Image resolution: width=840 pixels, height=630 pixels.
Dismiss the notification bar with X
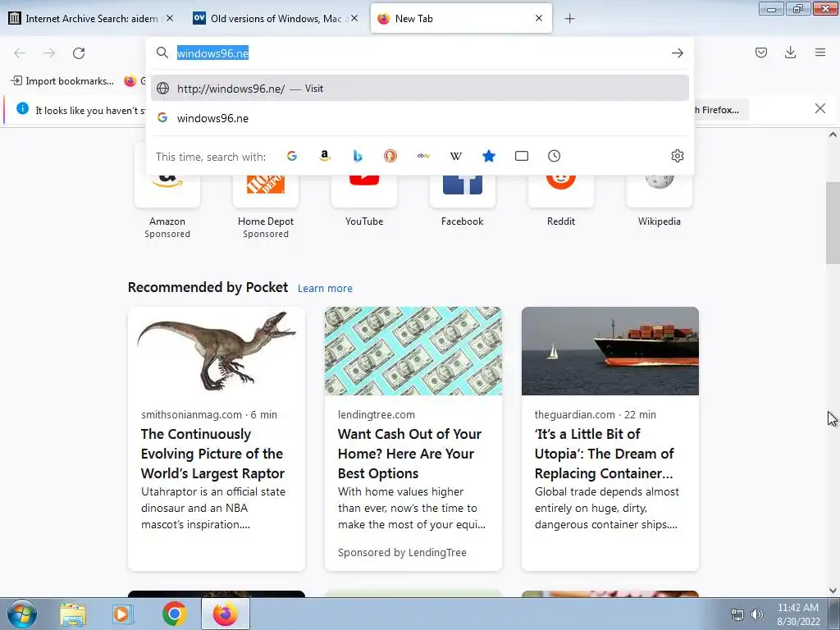pyautogui.click(x=819, y=109)
